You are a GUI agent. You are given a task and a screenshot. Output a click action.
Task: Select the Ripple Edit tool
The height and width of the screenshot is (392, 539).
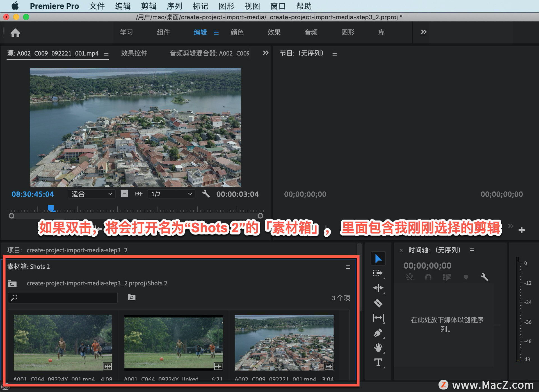(378, 288)
